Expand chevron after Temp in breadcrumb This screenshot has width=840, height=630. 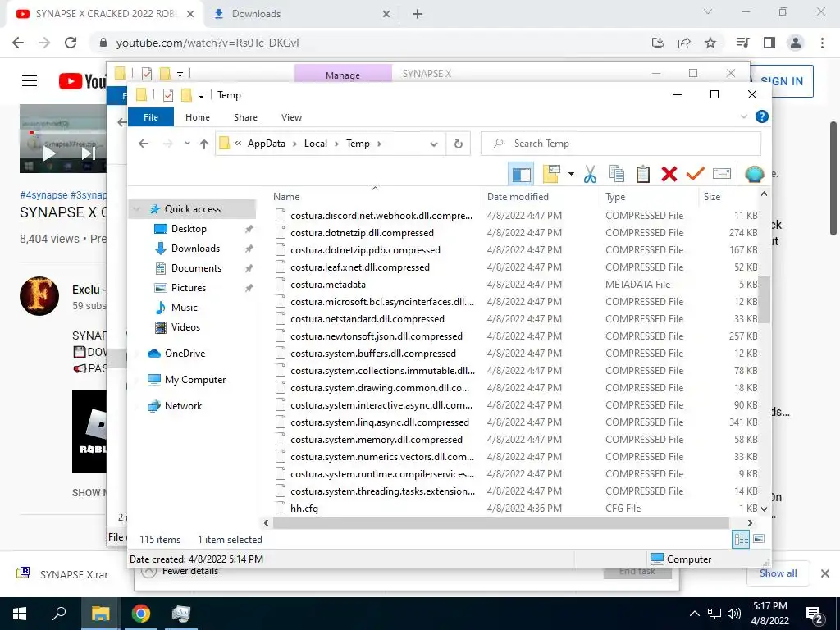[379, 144]
